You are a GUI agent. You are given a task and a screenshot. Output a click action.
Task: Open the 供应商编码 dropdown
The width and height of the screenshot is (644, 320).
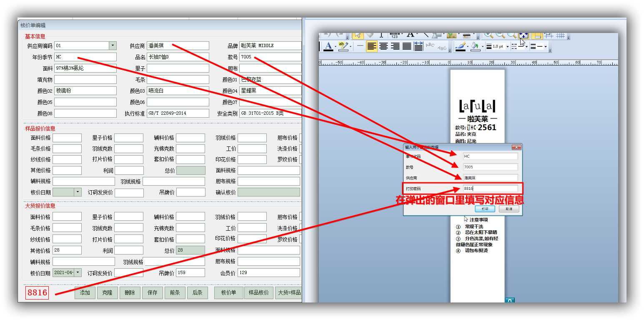[113, 45]
